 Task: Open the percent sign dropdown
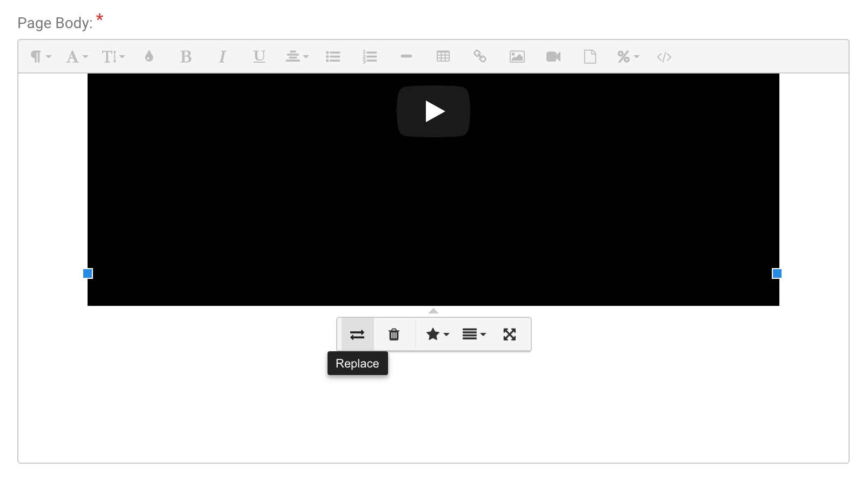[x=628, y=57]
